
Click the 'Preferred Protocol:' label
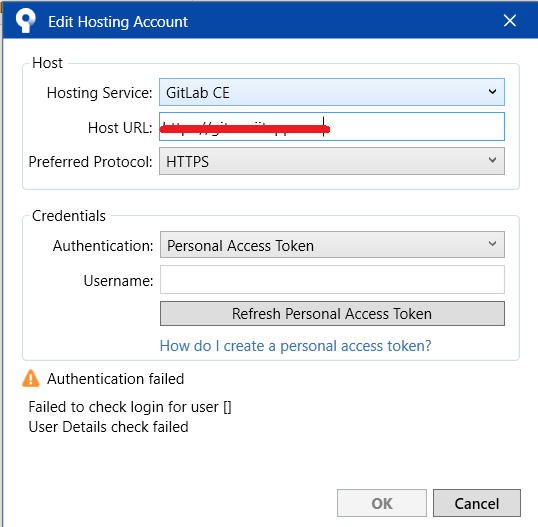(91, 162)
